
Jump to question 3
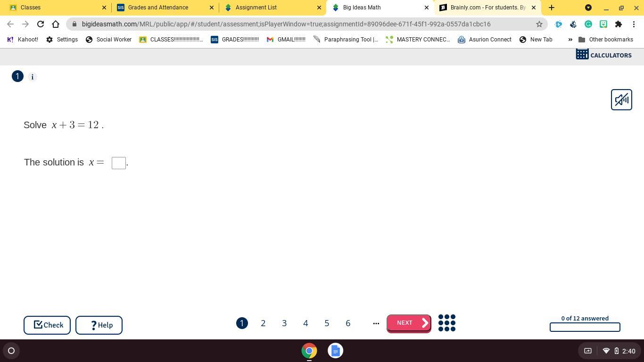tap(284, 323)
